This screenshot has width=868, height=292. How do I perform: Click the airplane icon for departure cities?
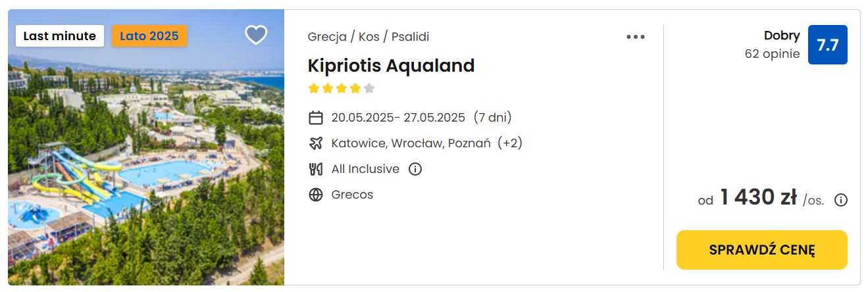(316, 143)
